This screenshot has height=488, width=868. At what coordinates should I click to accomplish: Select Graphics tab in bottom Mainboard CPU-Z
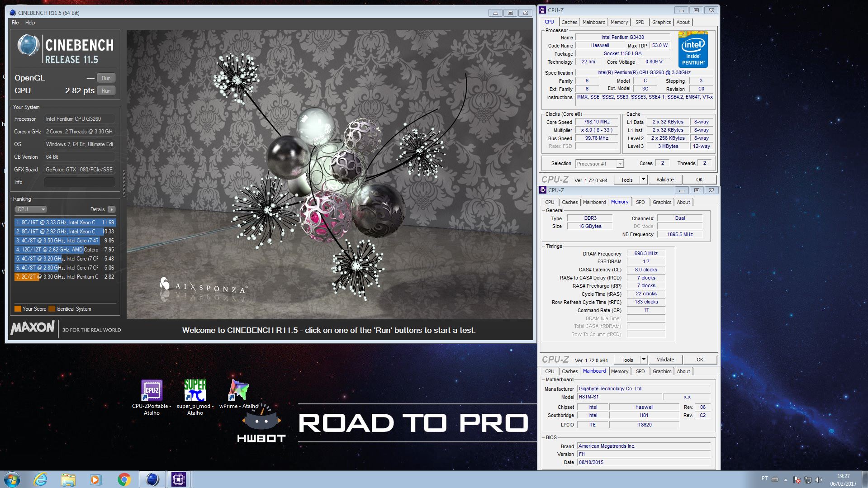coord(662,371)
